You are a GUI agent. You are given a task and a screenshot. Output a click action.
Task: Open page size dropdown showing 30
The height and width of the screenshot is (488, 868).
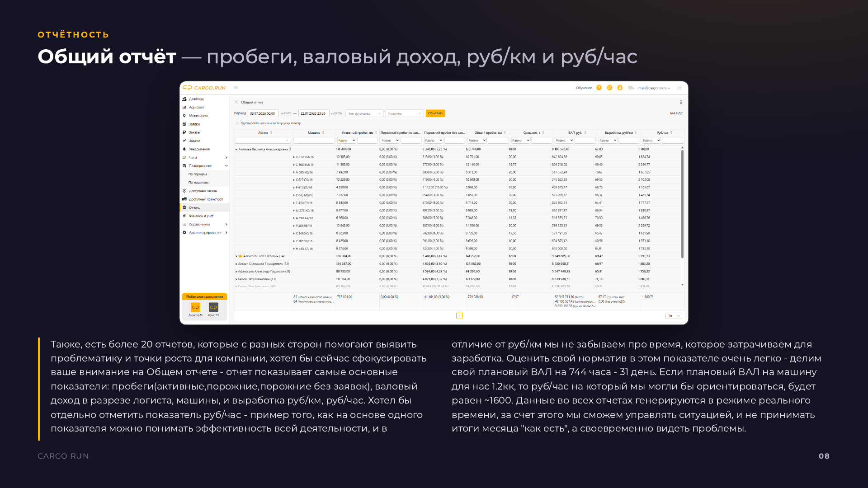point(674,316)
